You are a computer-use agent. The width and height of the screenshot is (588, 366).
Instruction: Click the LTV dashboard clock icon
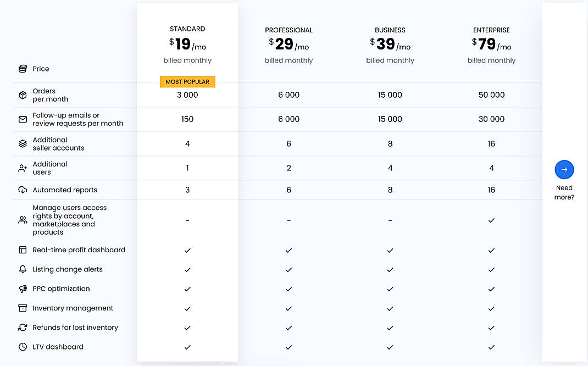click(22, 347)
